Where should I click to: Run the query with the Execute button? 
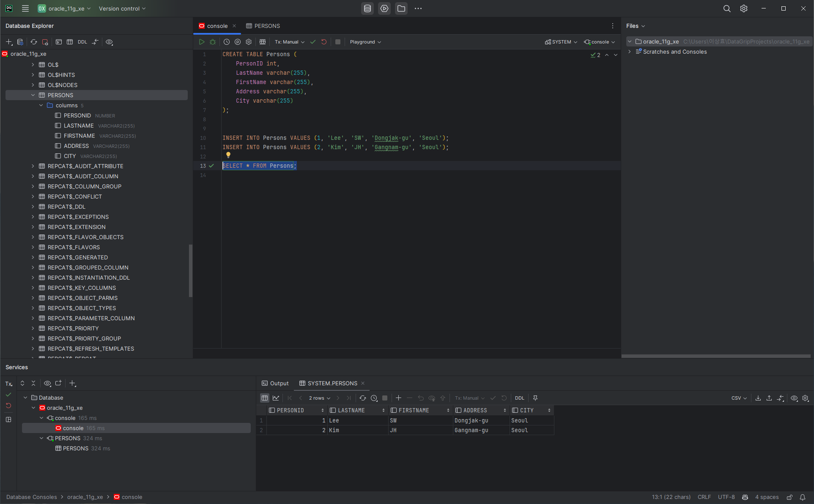(202, 42)
